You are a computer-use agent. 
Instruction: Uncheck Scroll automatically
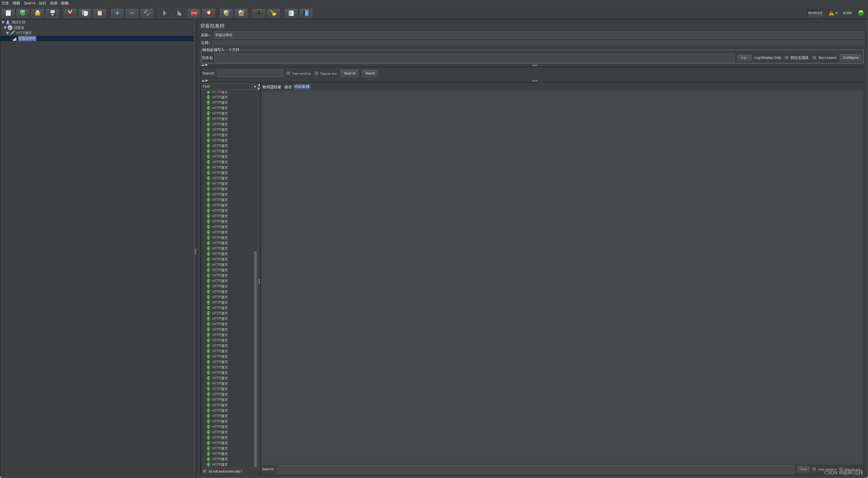[x=205, y=471]
